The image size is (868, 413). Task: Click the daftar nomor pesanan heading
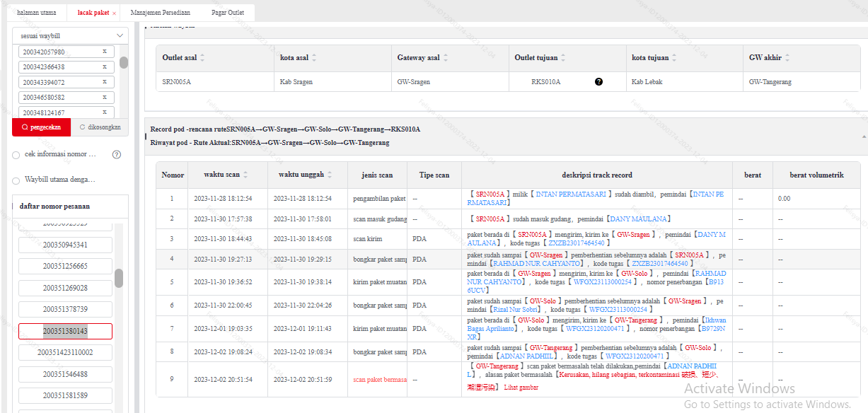click(x=54, y=206)
